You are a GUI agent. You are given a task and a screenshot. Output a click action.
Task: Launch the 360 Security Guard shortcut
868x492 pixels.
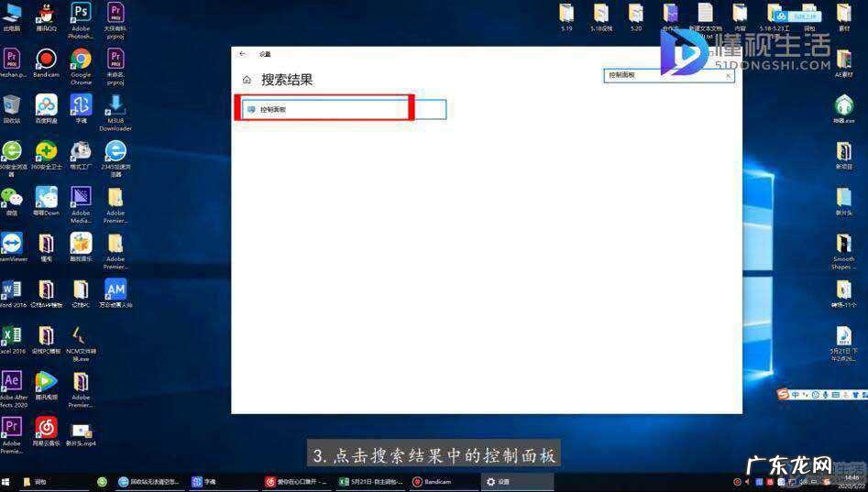pyautogui.click(x=47, y=155)
